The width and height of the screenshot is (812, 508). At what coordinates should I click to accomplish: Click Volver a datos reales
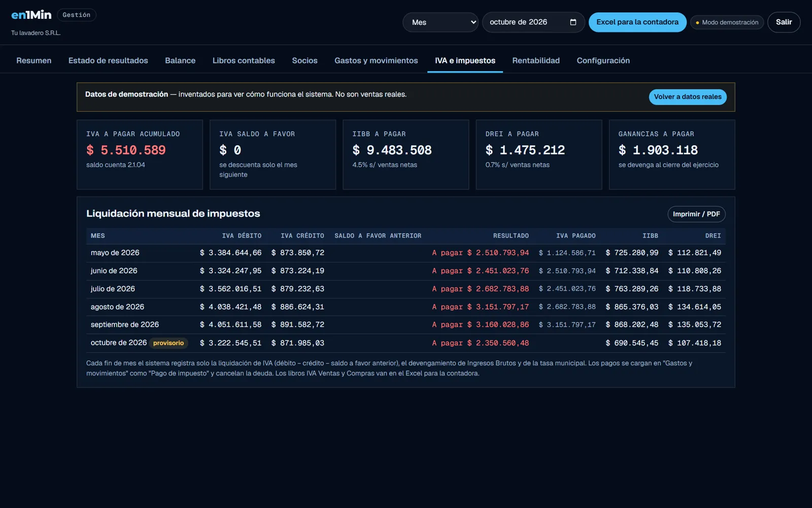688,97
